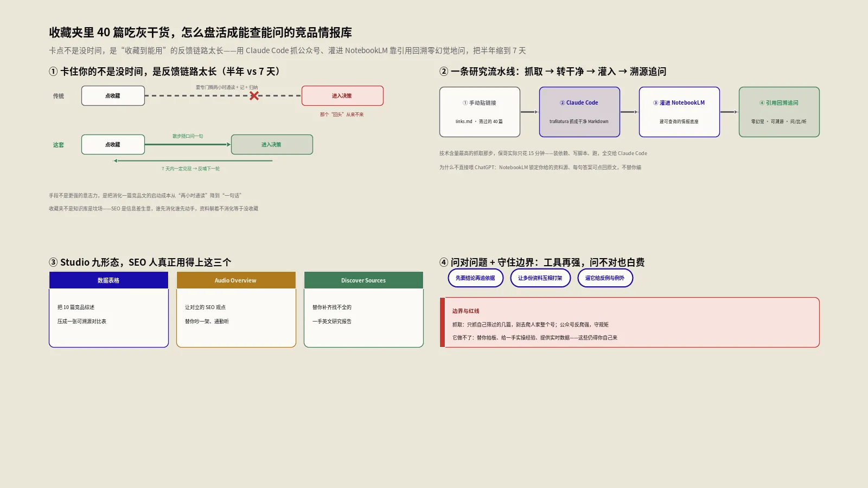868x488 pixels.
Task: Click the ① 手动贴链接 step box
Action: click(480, 112)
